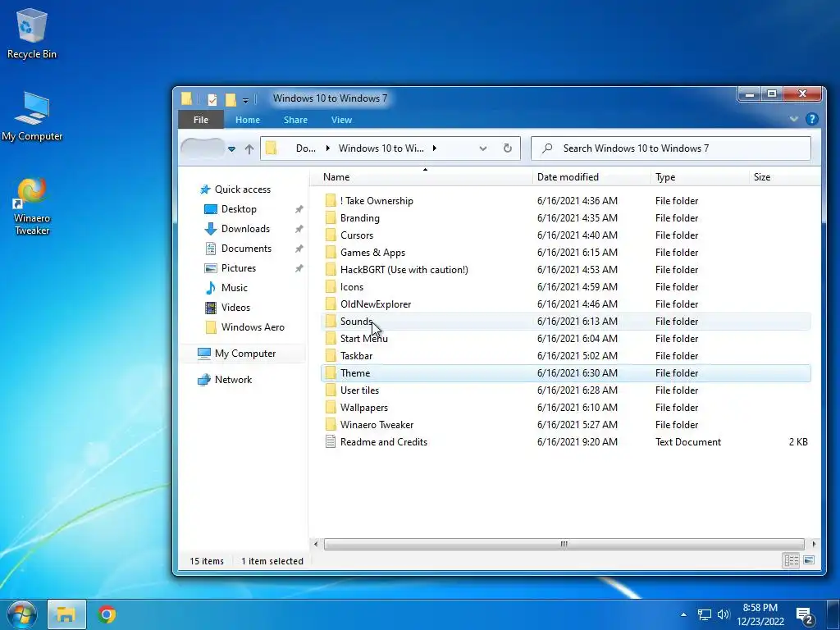Open the Windows Start orb

[x=21, y=614]
